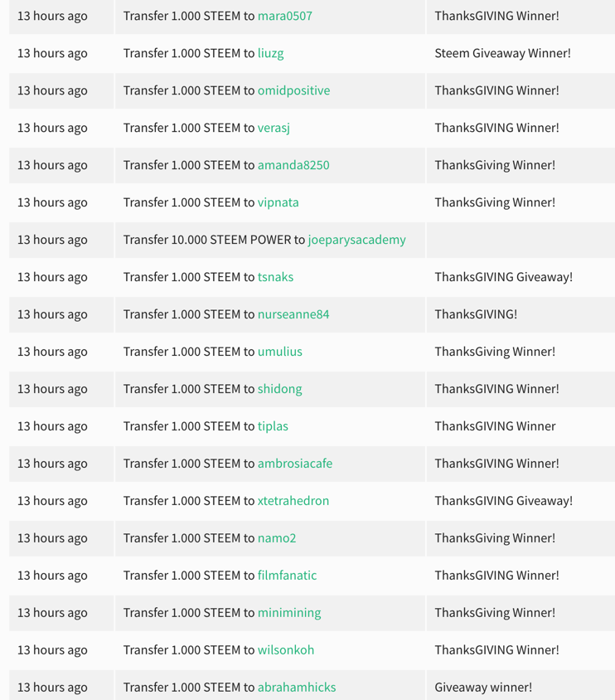Open verasj's profile link
The image size is (615, 700).
[x=274, y=128]
